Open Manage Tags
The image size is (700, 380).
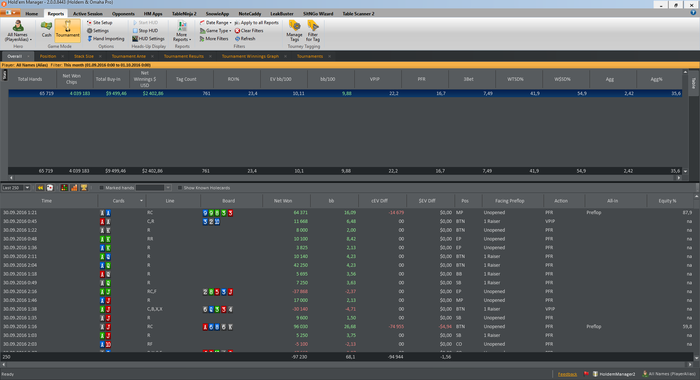pos(294,31)
